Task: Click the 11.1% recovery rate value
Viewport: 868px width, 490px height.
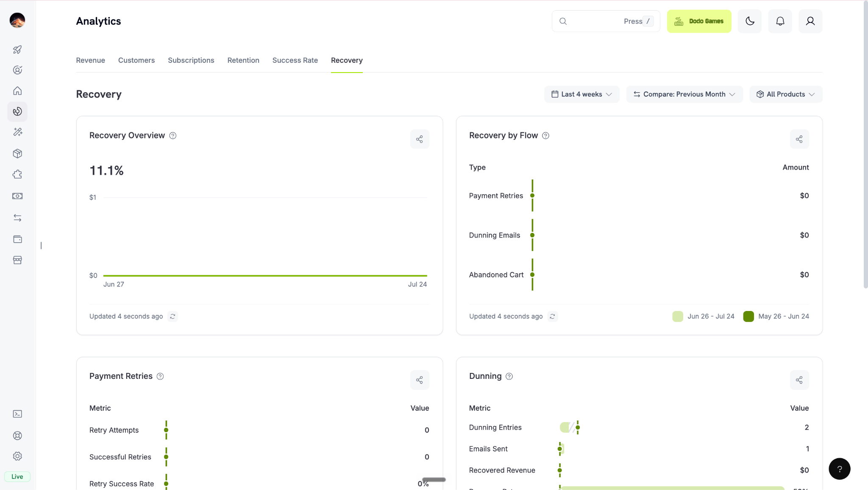Action: (106, 171)
